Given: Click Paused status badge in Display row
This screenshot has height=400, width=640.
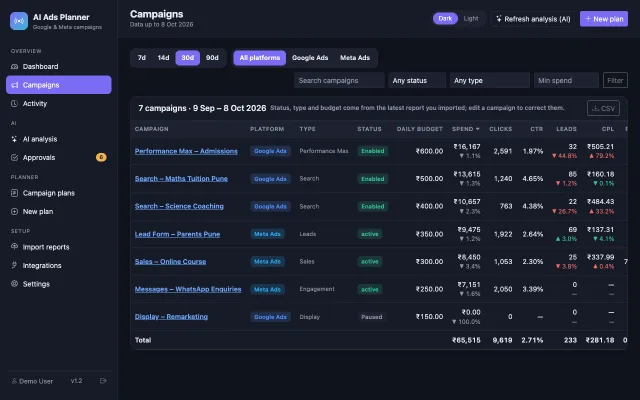Looking at the screenshot, I should tap(371, 317).
